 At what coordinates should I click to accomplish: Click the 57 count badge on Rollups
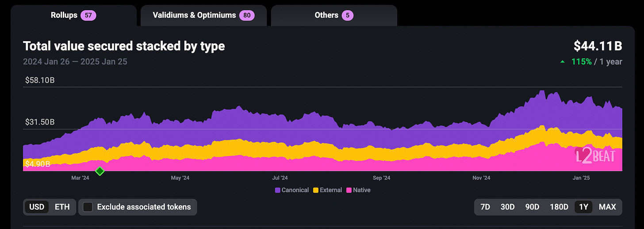pos(88,16)
